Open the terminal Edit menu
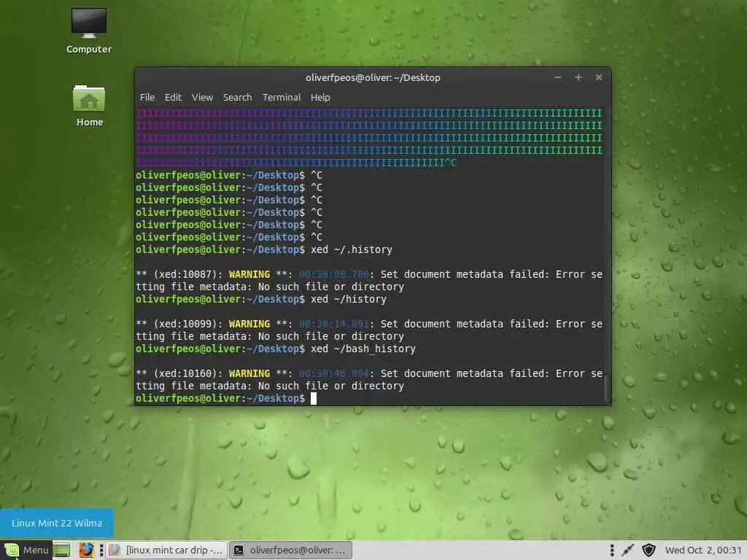The width and height of the screenshot is (747, 560). [x=173, y=97]
